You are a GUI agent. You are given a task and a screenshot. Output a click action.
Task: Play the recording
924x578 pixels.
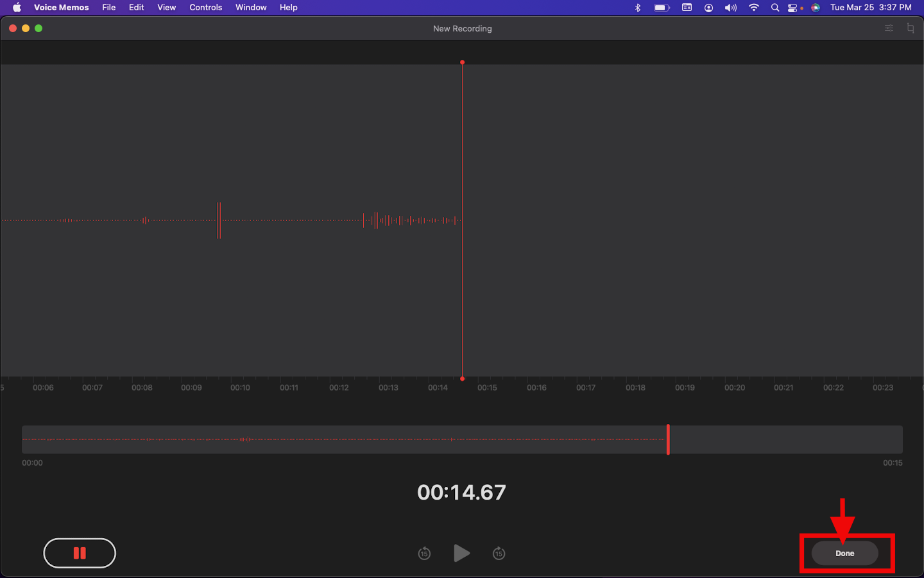click(461, 553)
